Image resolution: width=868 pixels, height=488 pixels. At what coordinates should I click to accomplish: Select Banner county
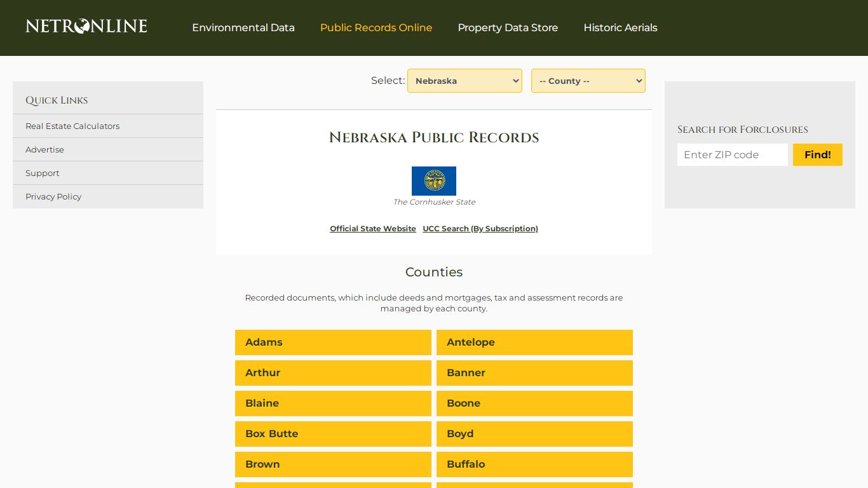(x=534, y=372)
